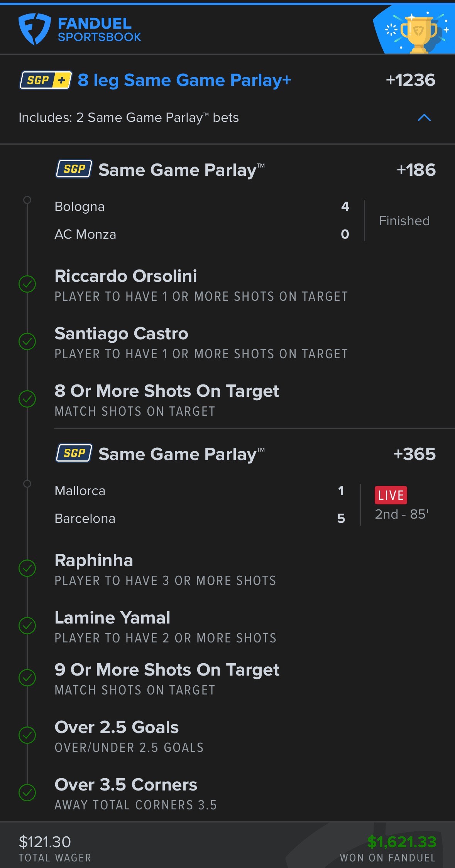Tap the +1236 parlay odds
455x868 pixels.
click(x=410, y=80)
